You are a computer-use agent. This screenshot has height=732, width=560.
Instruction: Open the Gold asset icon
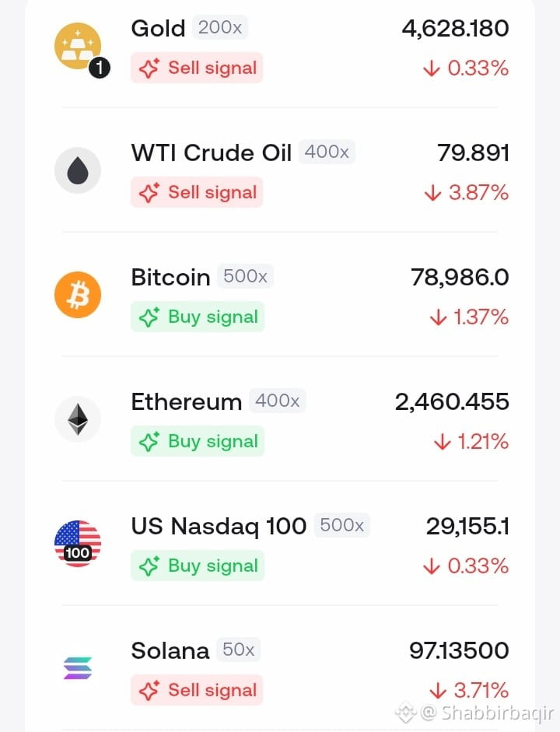pyautogui.click(x=78, y=46)
